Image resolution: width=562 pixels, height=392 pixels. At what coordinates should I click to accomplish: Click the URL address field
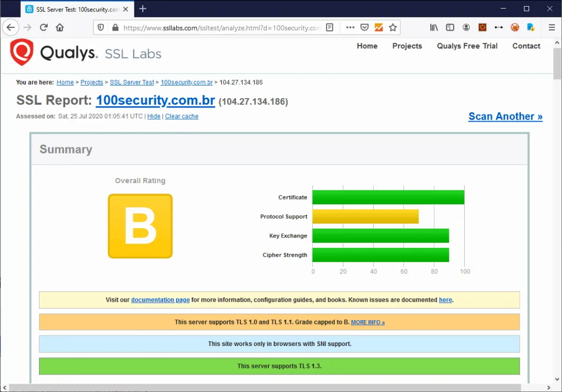pos(220,27)
